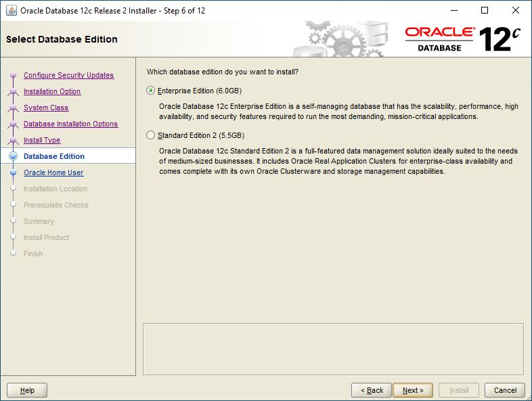532x401 pixels.
Task: Select the Enterprise Edition (6.0GB) radio button
Action: click(150, 91)
